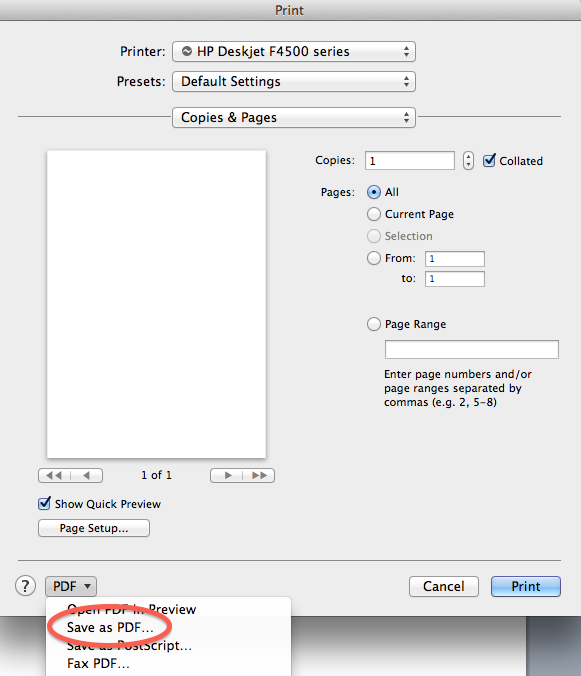581x676 pixels.
Task: Open the Presets Default Settings dropdown
Action: point(294,81)
